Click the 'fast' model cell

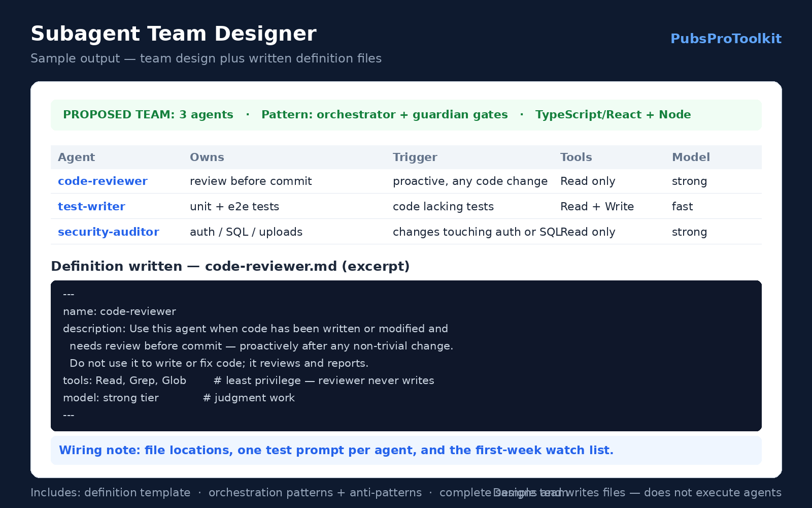(x=682, y=207)
